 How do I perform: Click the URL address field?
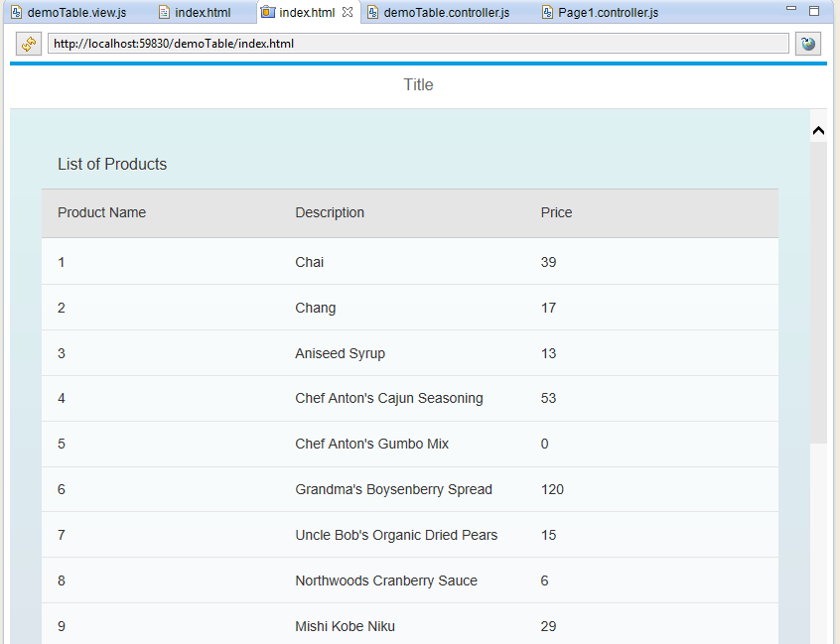tap(417, 44)
